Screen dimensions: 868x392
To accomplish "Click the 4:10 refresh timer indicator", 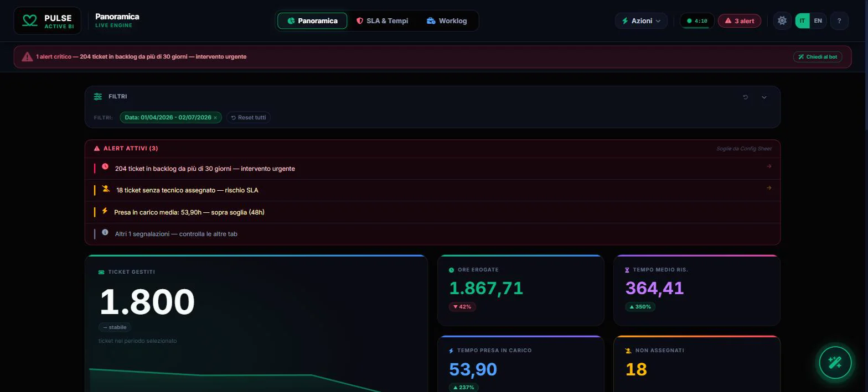I will click(696, 21).
